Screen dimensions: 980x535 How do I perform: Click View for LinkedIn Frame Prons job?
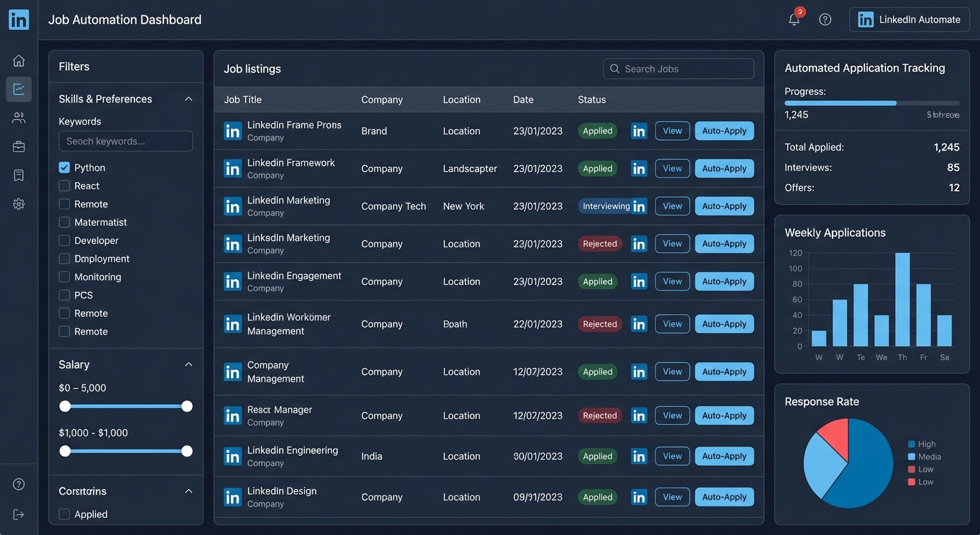click(x=672, y=131)
